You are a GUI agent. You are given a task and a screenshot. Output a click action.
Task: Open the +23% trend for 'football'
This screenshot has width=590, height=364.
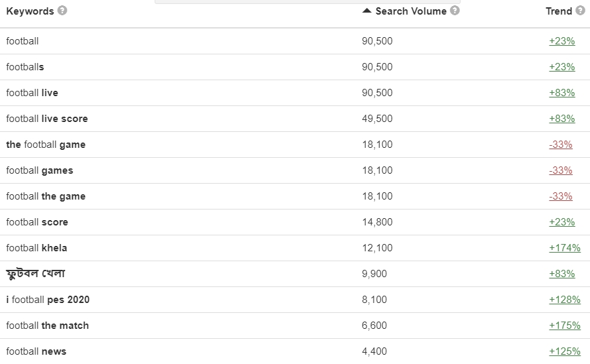pos(561,41)
